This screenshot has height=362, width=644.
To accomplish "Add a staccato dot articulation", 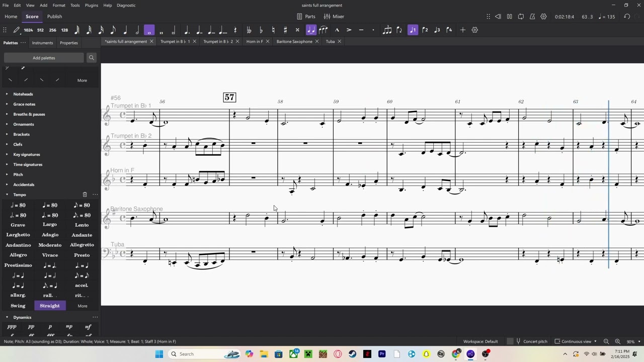I will pyautogui.click(x=373, y=30).
